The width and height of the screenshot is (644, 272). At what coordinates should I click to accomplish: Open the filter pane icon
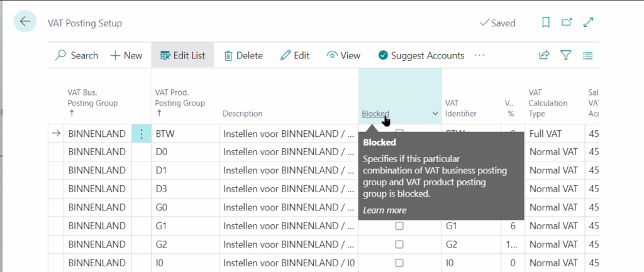pyautogui.click(x=566, y=55)
